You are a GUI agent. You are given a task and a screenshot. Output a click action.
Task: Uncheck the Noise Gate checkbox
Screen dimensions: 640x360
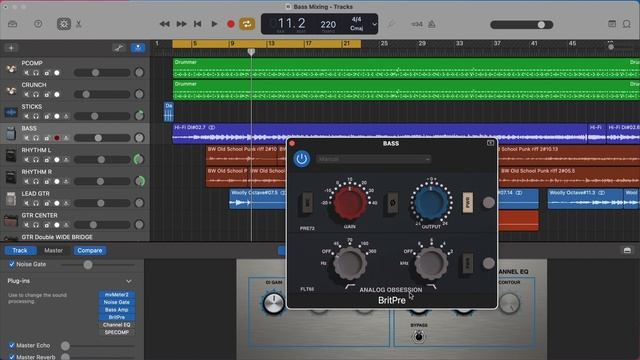[11, 264]
